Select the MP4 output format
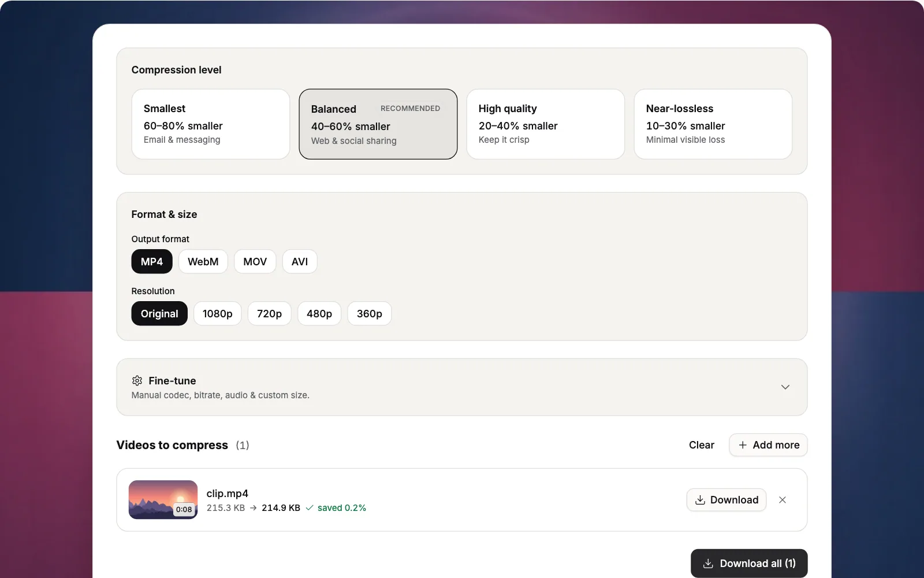Screen dimensions: 924x578 pos(152,262)
